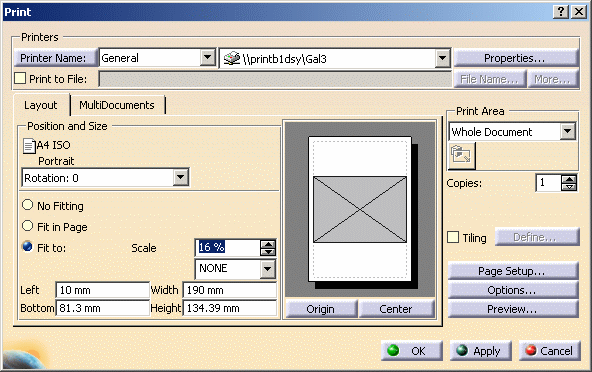Decrease the Copies count with down arrow

pyautogui.click(x=569, y=187)
